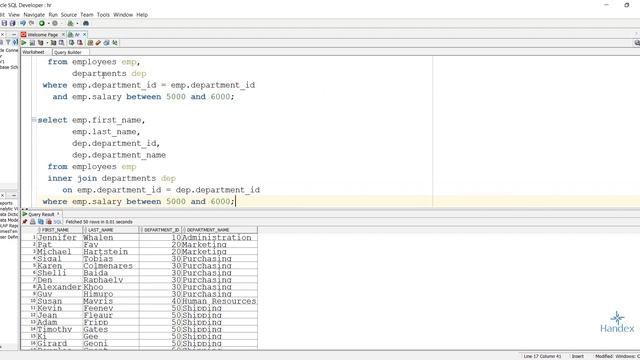640x360 pixels.
Task: Run Statement with the green play icon
Action: click(x=24, y=42)
